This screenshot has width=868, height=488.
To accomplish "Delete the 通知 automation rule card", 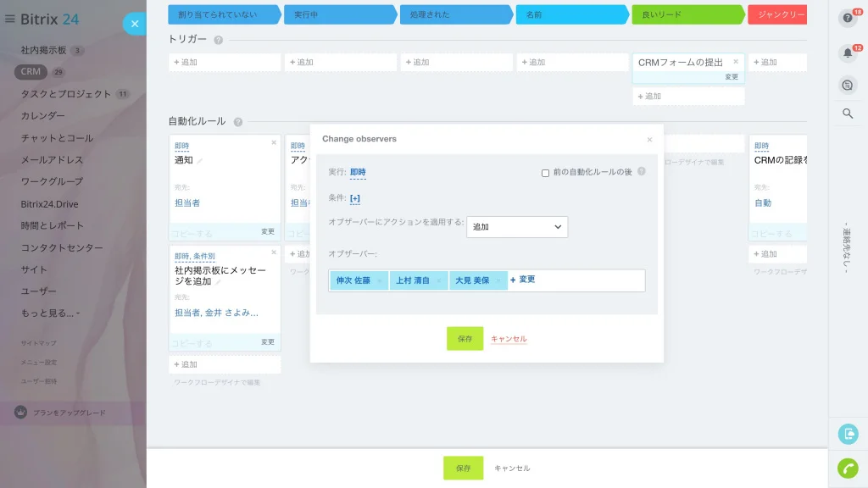I will pyautogui.click(x=274, y=142).
